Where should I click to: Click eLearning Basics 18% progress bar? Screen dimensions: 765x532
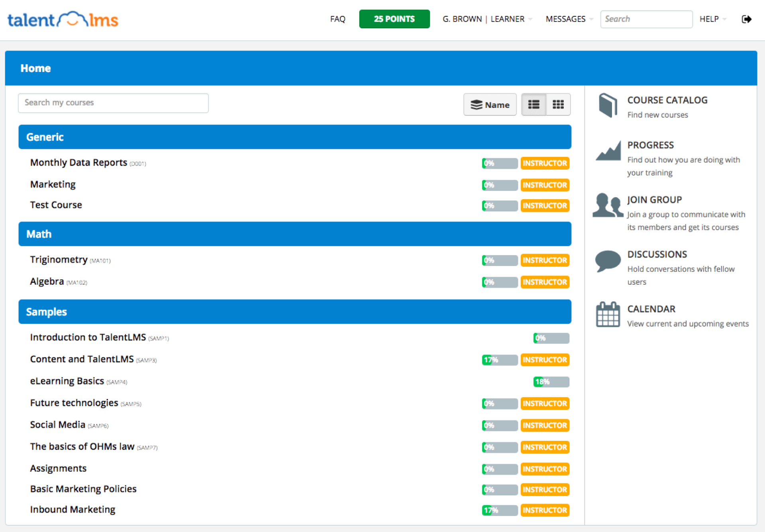pos(551,382)
